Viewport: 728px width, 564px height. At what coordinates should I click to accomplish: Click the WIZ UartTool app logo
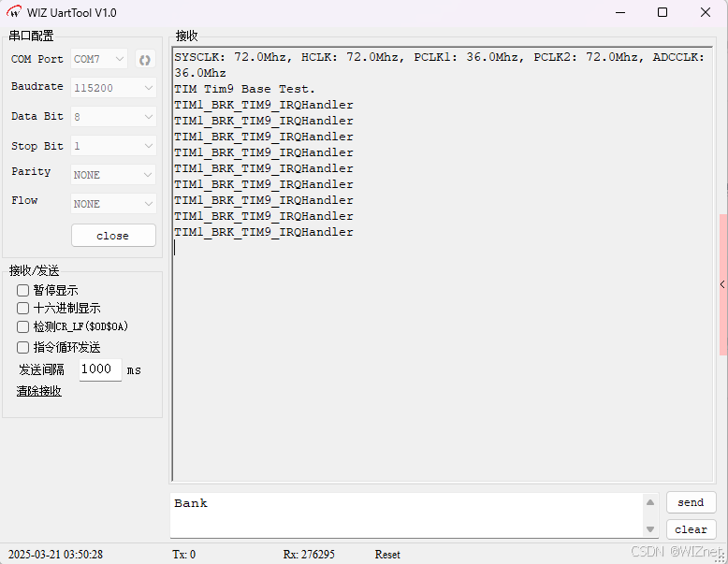(14, 11)
